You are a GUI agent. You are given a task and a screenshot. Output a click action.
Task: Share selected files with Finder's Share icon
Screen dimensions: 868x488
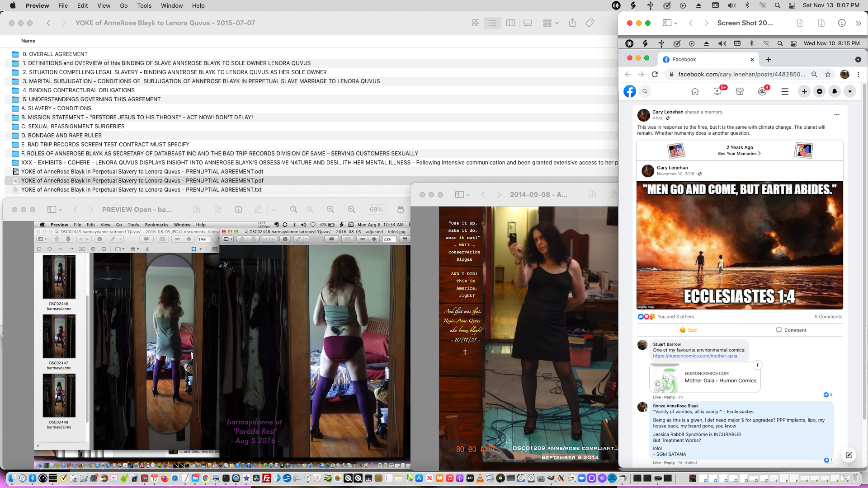(572, 23)
